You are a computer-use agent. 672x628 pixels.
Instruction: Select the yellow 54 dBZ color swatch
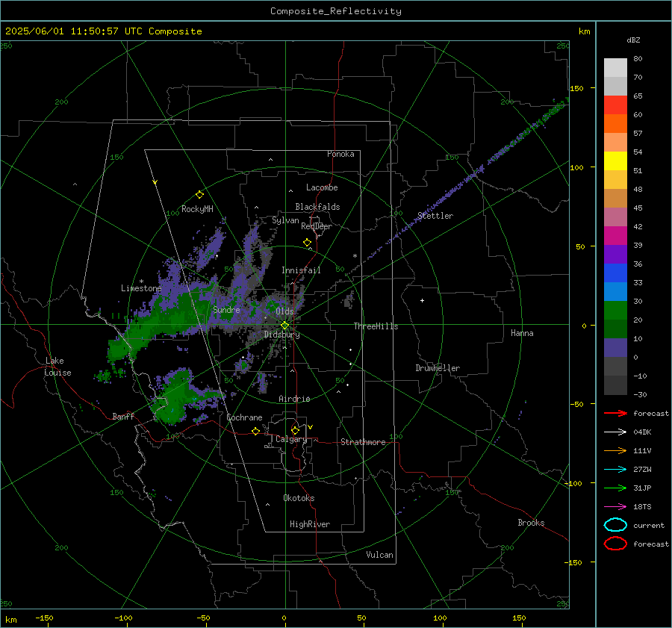(x=615, y=161)
